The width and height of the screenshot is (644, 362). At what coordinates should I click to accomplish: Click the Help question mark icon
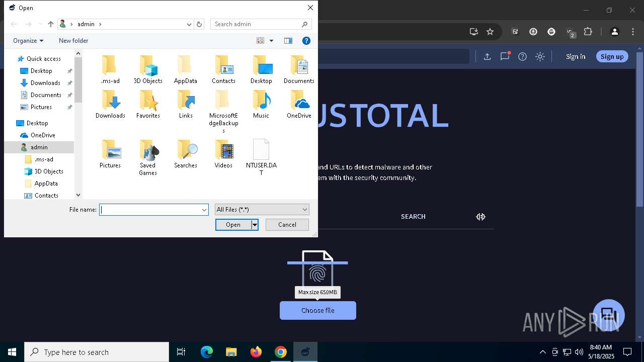pyautogui.click(x=306, y=41)
